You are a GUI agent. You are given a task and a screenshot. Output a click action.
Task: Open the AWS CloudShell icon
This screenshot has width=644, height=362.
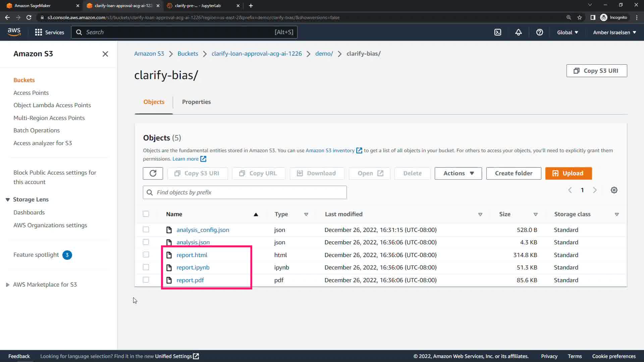(x=498, y=32)
